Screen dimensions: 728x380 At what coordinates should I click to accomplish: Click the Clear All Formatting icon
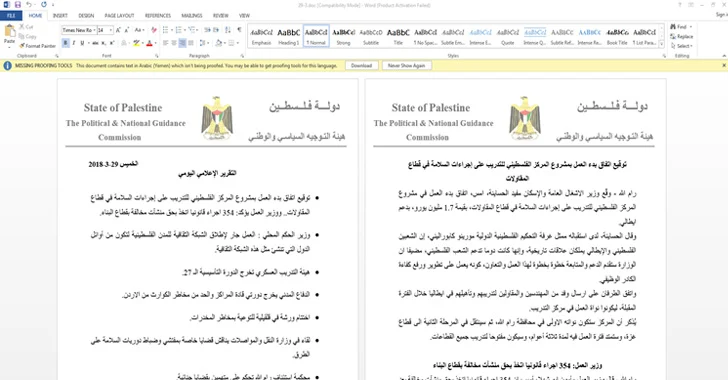154,30
